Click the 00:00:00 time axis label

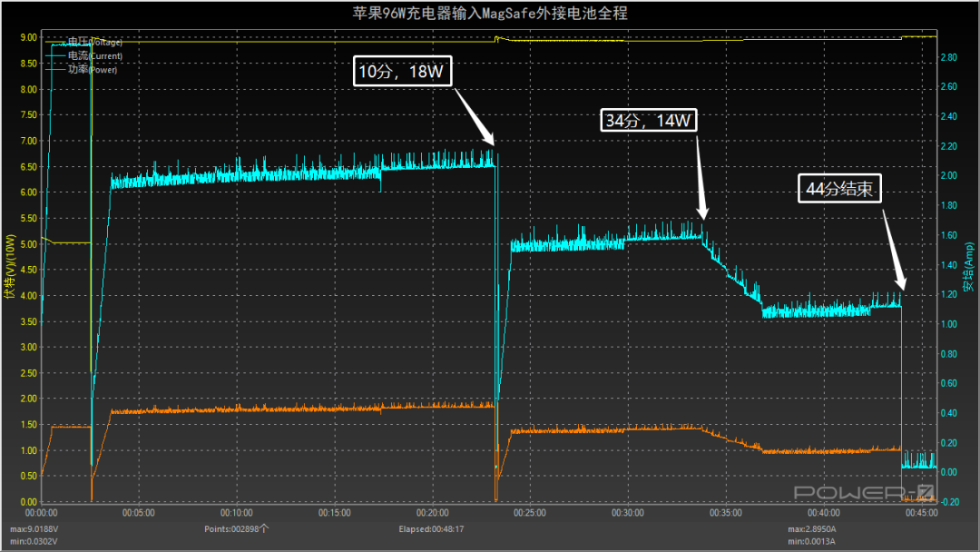(x=41, y=513)
